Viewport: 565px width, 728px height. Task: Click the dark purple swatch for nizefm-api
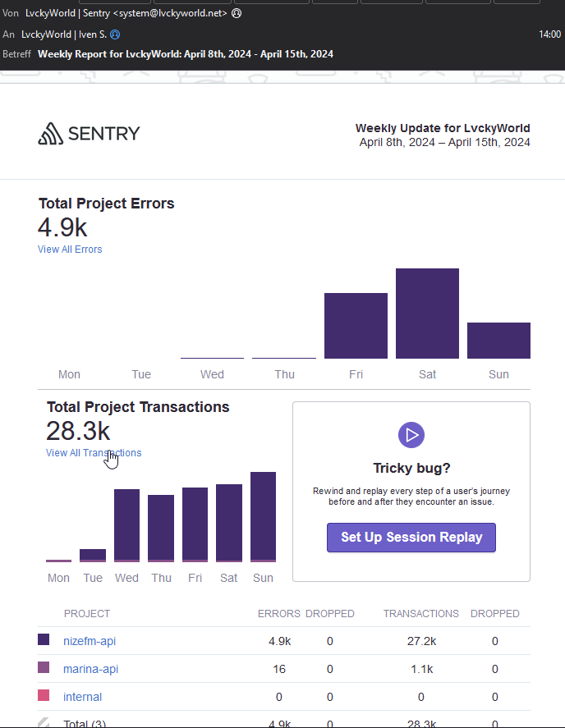(x=44, y=640)
